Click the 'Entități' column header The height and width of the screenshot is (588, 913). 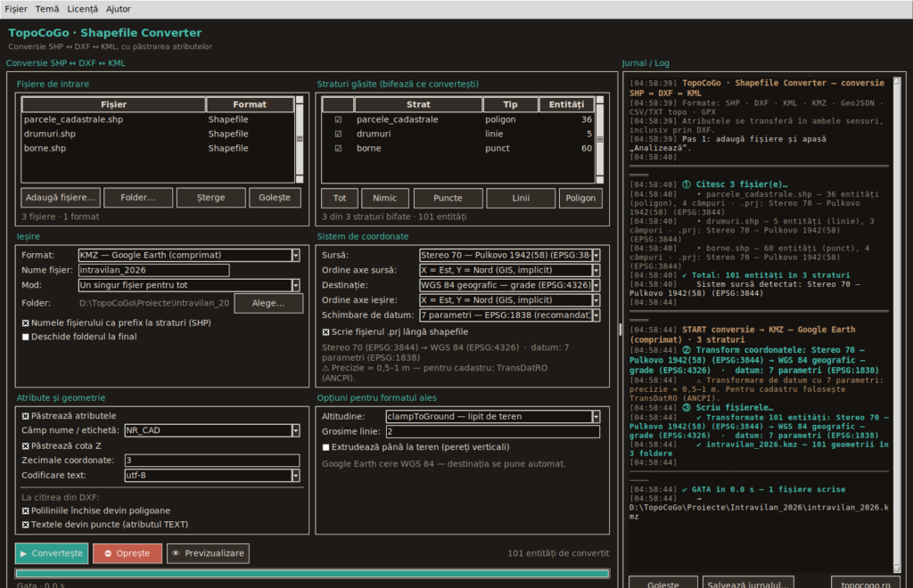(566, 105)
